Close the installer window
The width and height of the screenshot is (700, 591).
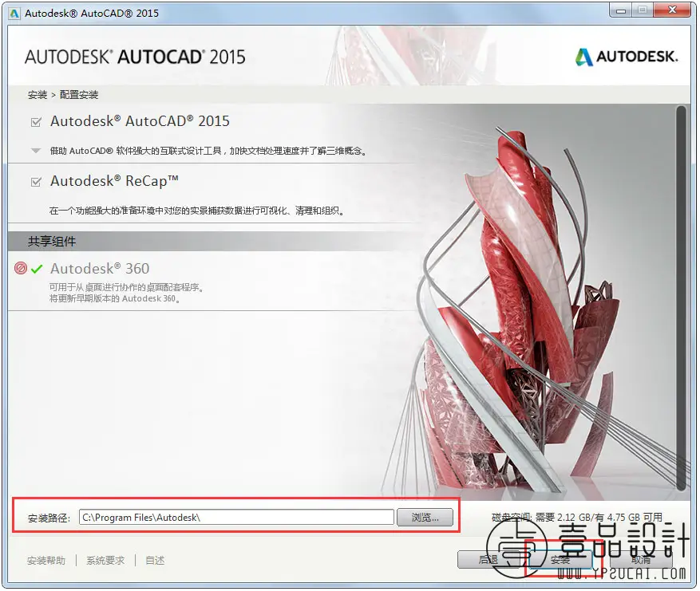[x=672, y=10]
